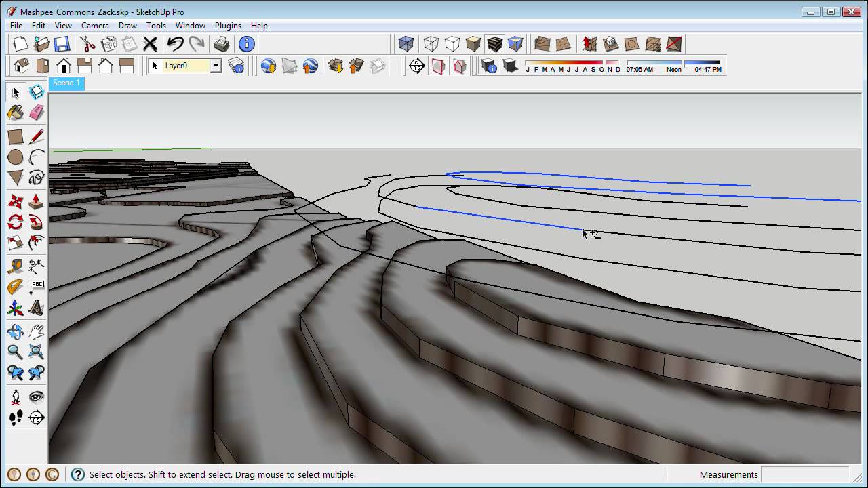Screen dimensions: 868x488
Task: Select the Arc tool
Action: coord(37,157)
